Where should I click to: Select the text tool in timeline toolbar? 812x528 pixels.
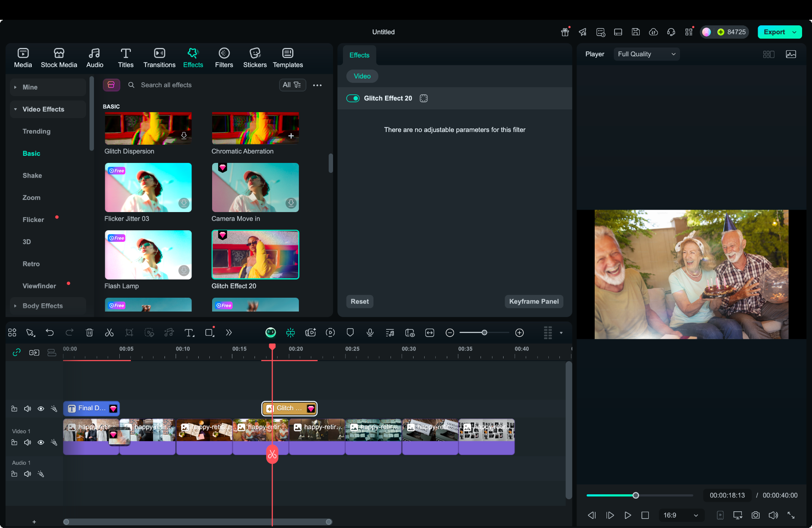[189, 333]
